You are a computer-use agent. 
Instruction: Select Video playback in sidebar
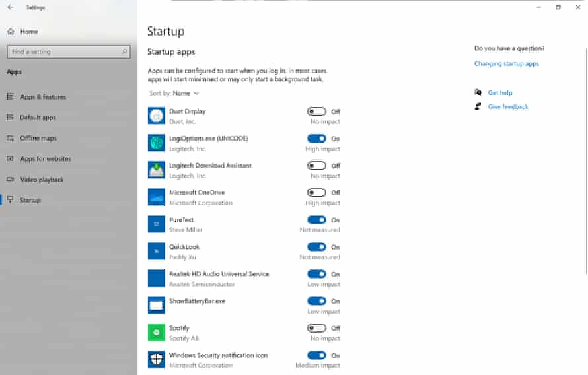(x=42, y=180)
